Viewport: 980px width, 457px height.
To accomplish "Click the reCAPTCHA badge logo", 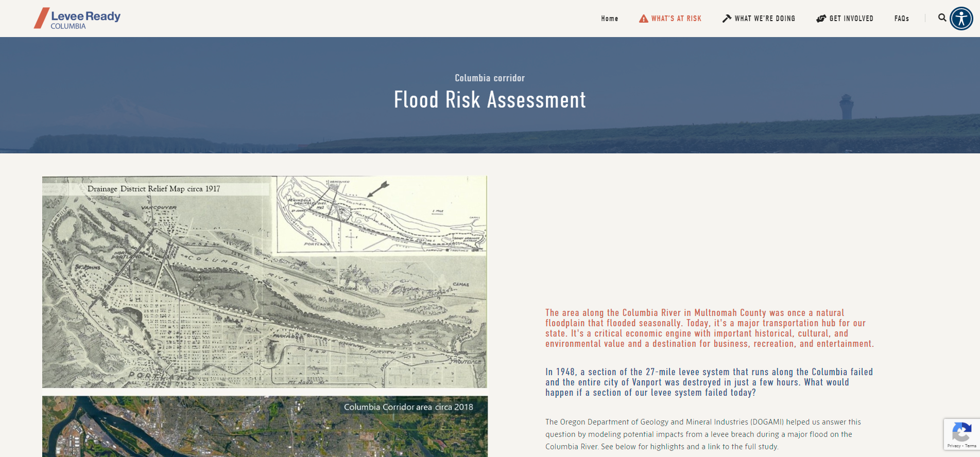I will (961, 431).
